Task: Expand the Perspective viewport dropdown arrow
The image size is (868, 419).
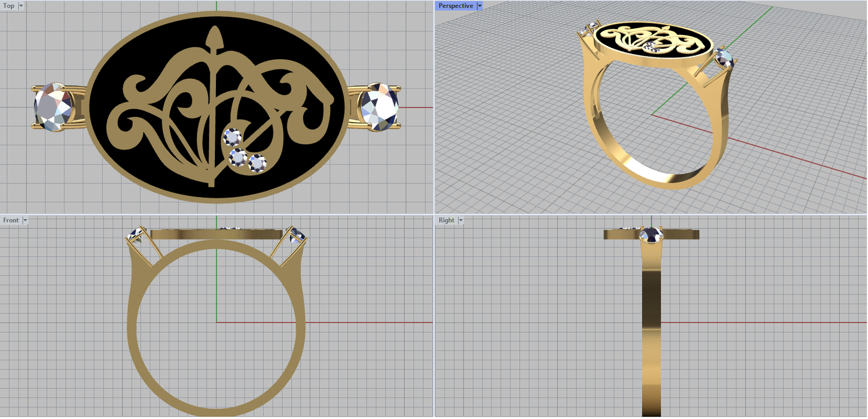Action: point(480,6)
